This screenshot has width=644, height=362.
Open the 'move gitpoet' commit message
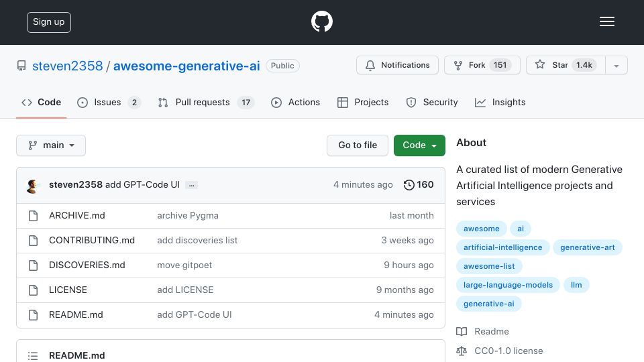(x=184, y=265)
